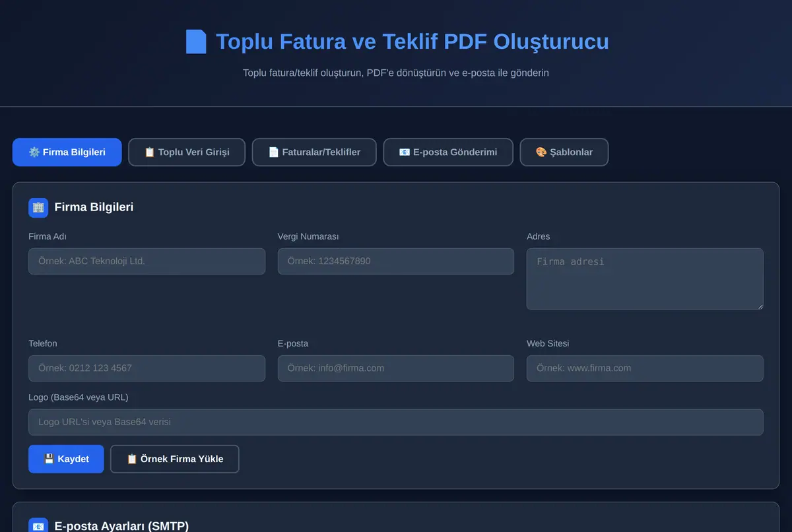Focus the Web Sitesi field

click(x=645, y=368)
